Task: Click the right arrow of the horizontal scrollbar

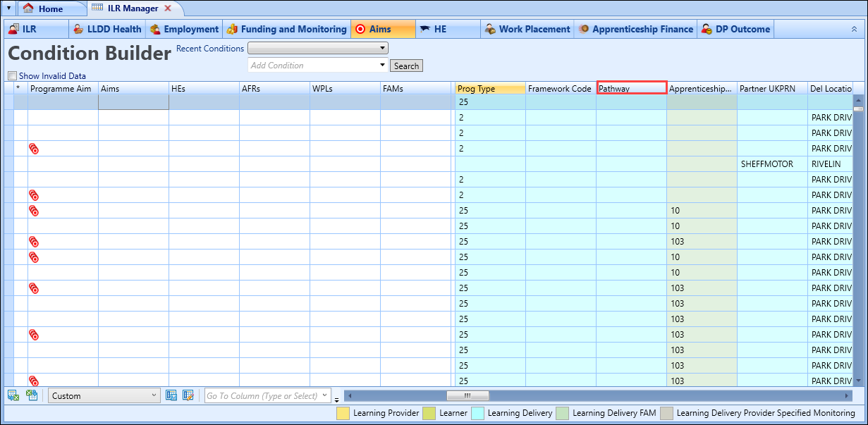Action: pos(847,395)
